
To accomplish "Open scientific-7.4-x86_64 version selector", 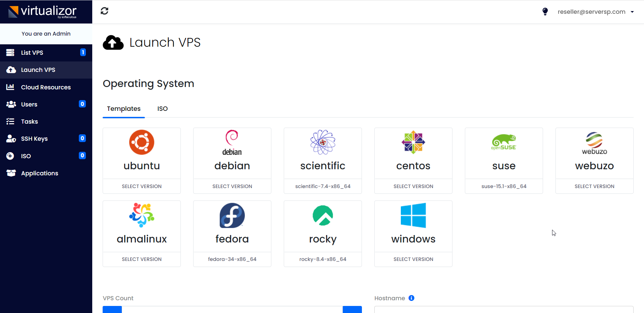I will (x=323, y=186).
